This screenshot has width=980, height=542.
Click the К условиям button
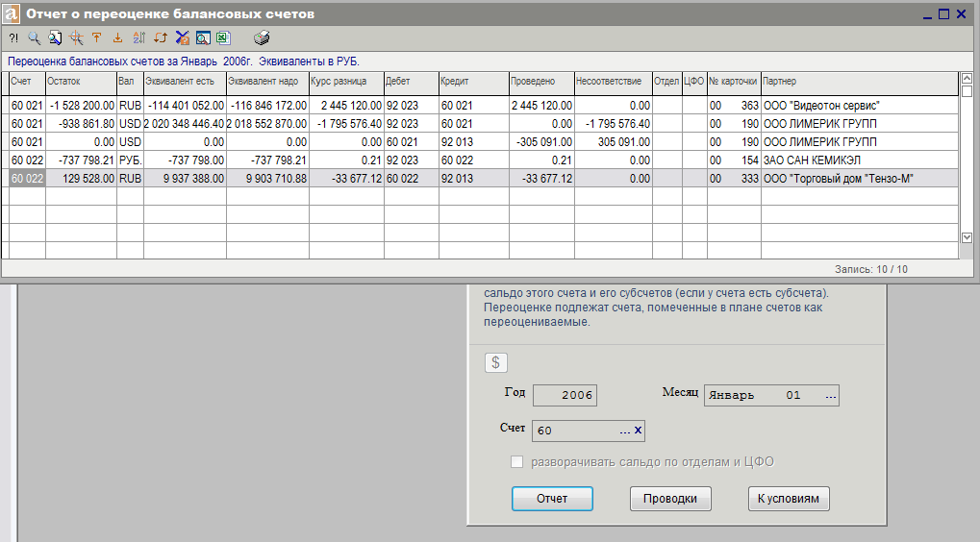(789, 499)
